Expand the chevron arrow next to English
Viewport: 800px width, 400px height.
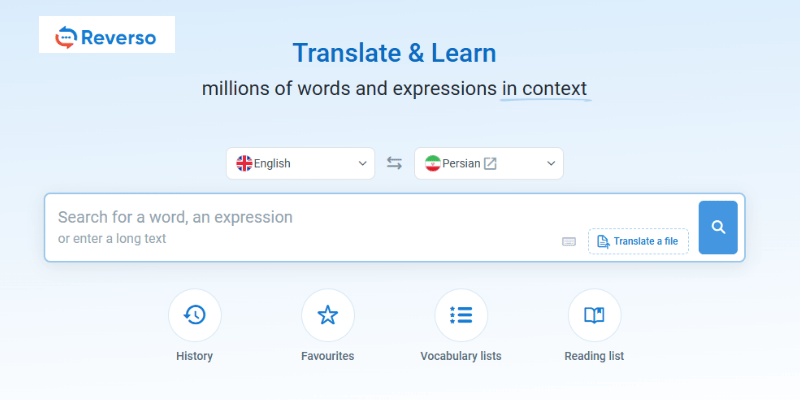point(362,163)
